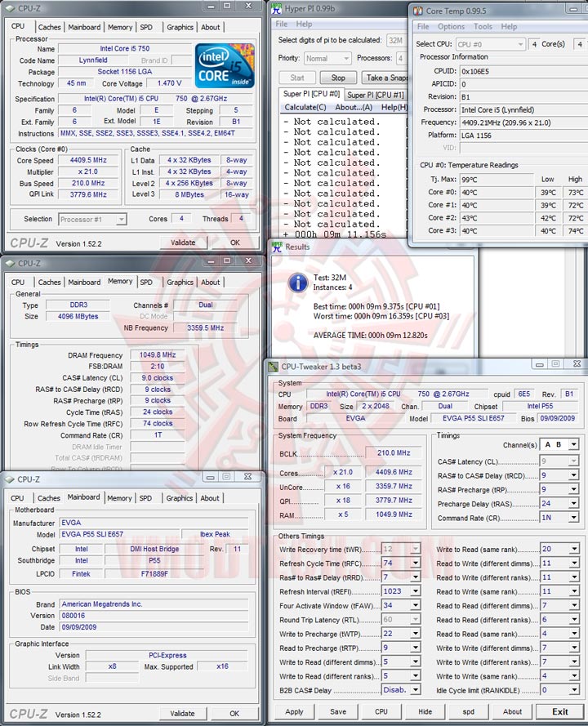Click the Tj. Max 99°C reading
Screen dimensions: 588x726
(496, 180)
